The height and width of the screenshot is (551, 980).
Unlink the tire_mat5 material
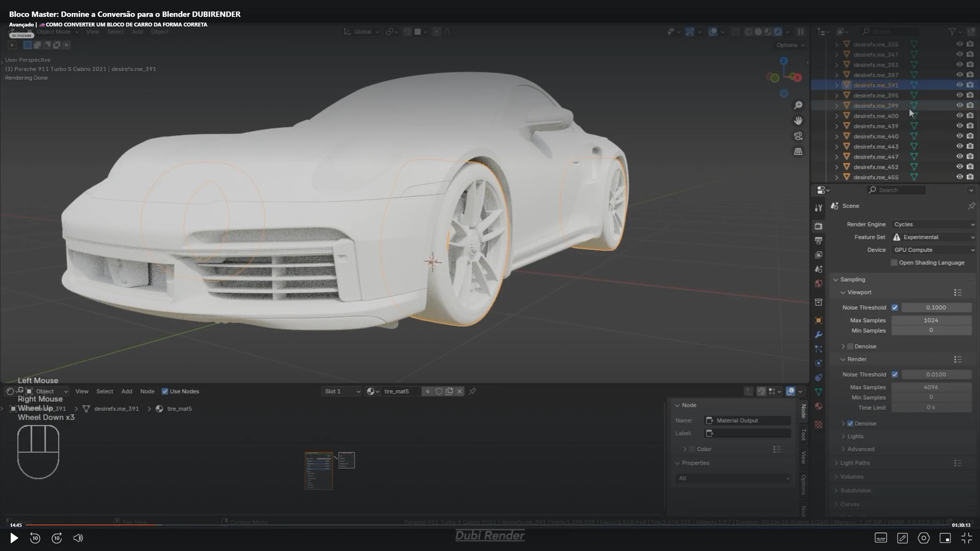coord(460,391)
